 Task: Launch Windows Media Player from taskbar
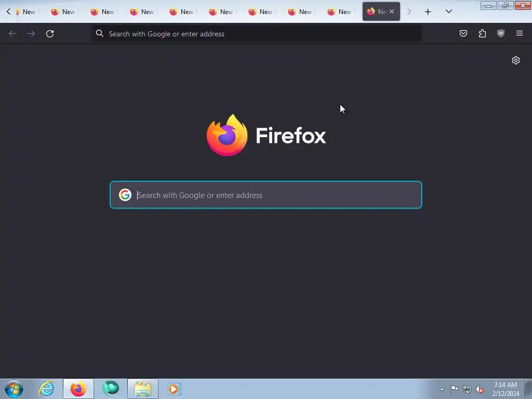175,389
